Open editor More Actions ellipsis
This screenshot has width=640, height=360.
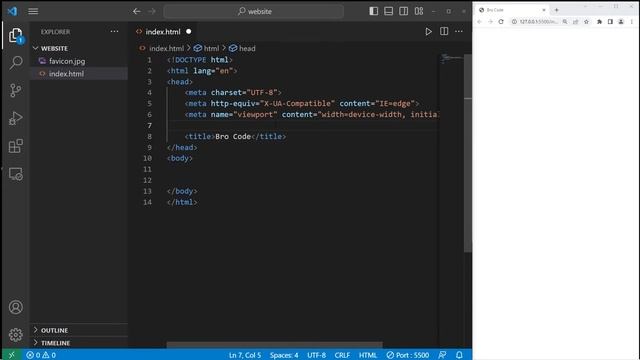point(459,31)
